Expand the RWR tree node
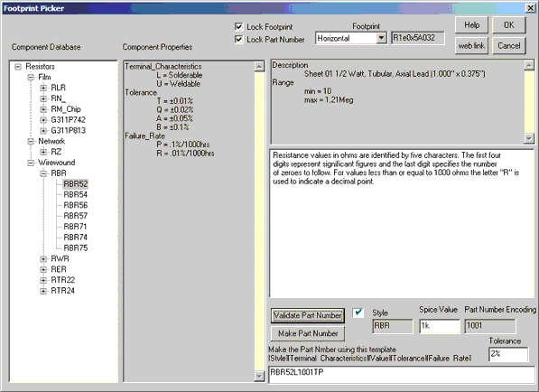This screenshot has width=539, height=392. (x=43, y=259)
